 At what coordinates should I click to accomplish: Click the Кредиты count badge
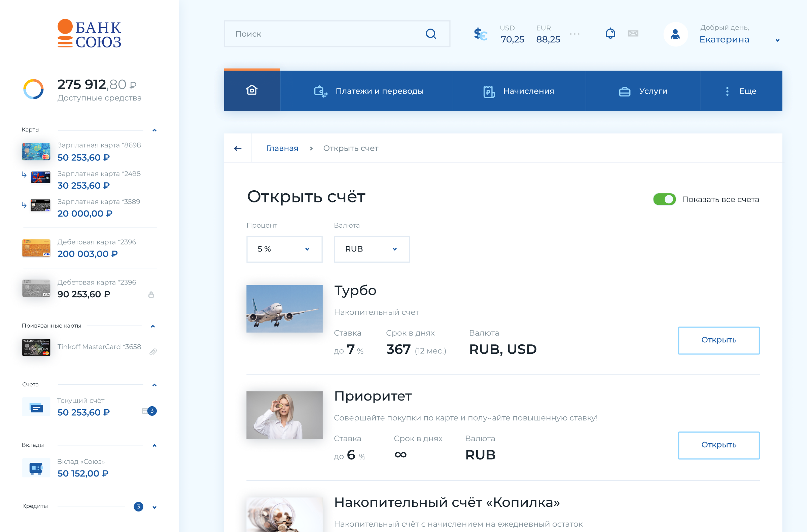point(138,506)
